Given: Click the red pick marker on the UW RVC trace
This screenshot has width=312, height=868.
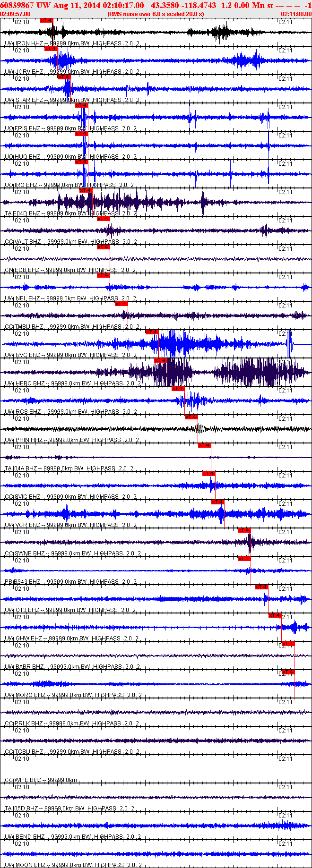Looking at the screenshot, I should 152,332.
